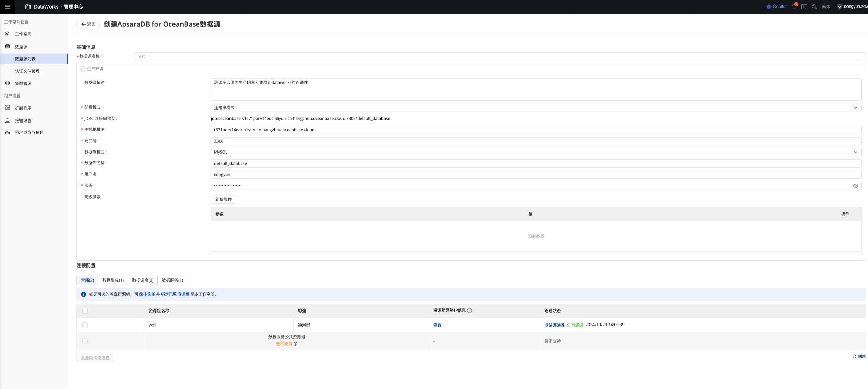Click the 批量测试连通性 button
This screenshot has height=389, width=868.
[x=95, y=358]
